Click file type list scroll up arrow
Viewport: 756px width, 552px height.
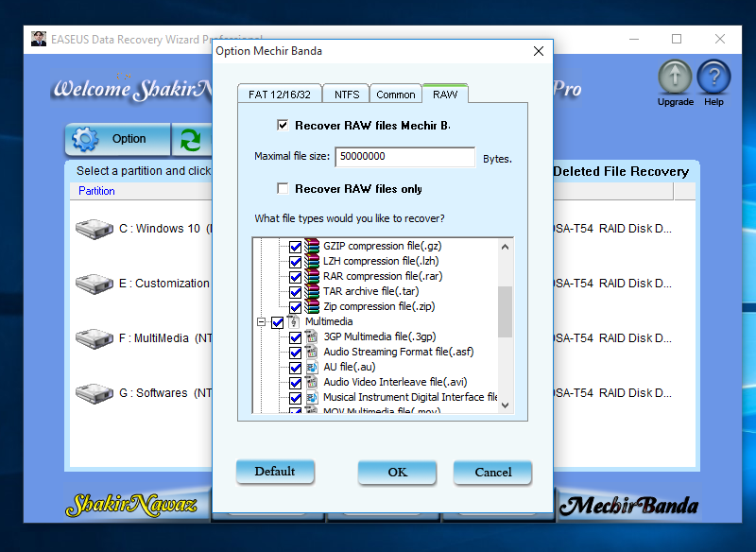pyautogui.click(x=505, y=247)
